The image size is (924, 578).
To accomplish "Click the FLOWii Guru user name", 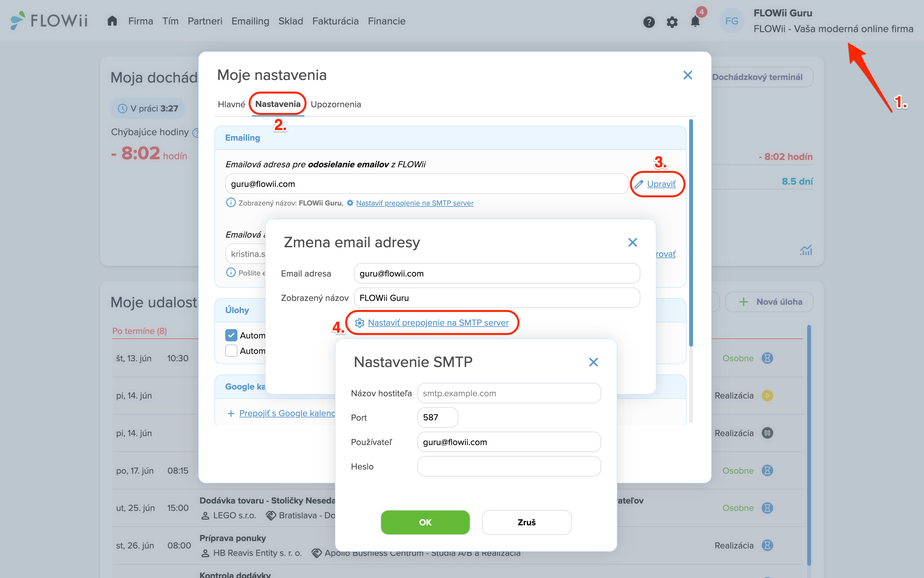I will tap(783, 13).
